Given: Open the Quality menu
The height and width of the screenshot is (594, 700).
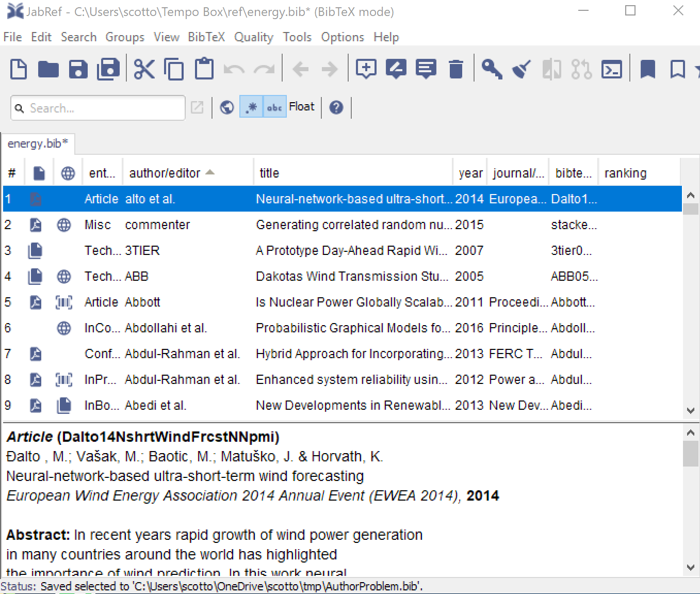Looking at the screenshot, I should [x=254, y=37].
